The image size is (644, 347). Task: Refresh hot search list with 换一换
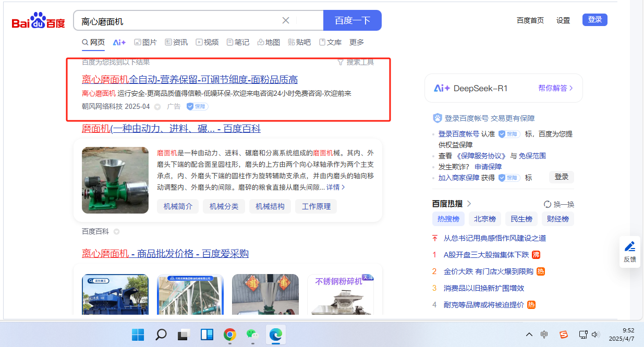tap(558, 204)
